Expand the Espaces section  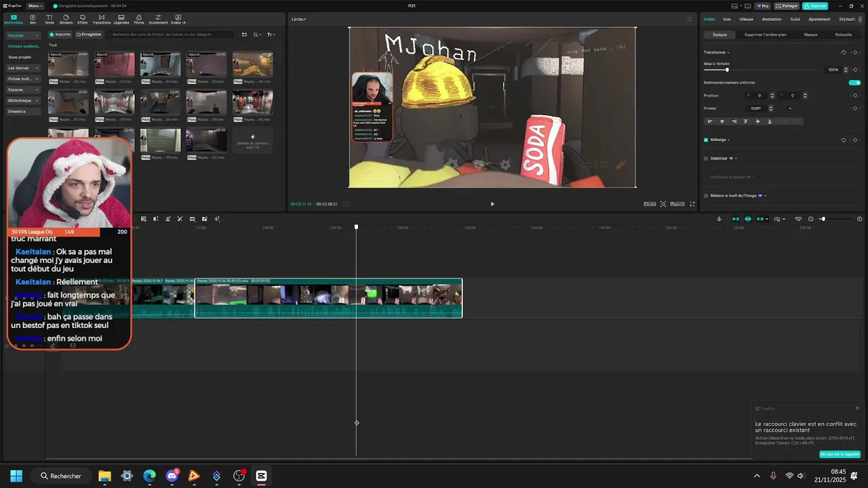pos(24,89)
